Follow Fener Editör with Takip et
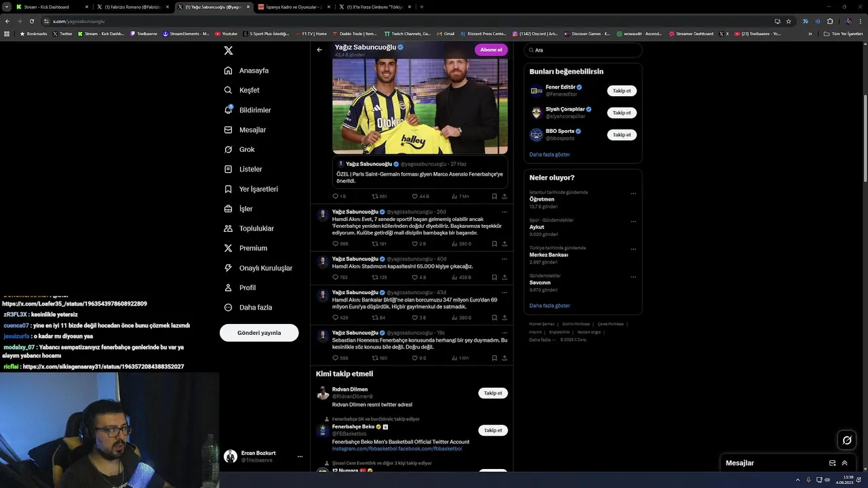The height and width of the screenshot is (488, 868). point(622,91)
